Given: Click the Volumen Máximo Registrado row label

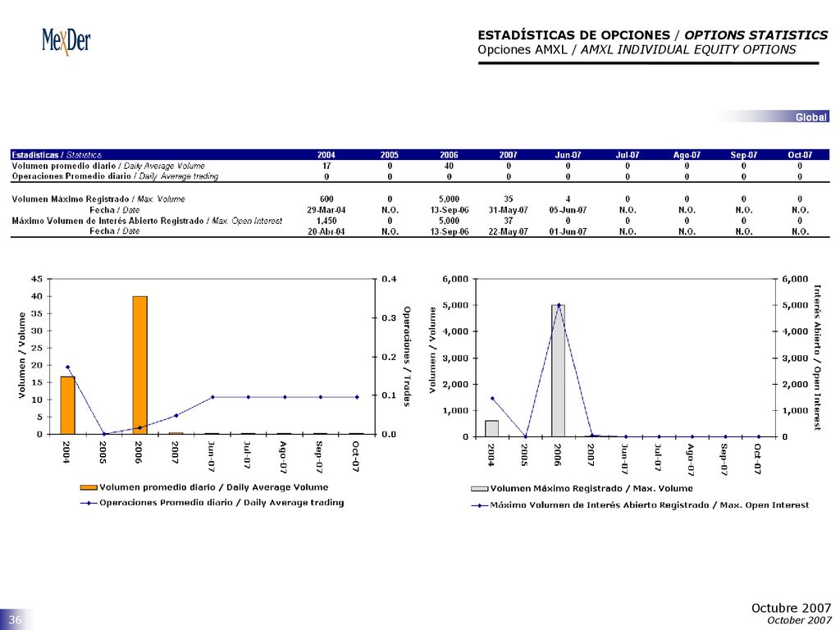Looking at the screenshot, I should point(98,199).
